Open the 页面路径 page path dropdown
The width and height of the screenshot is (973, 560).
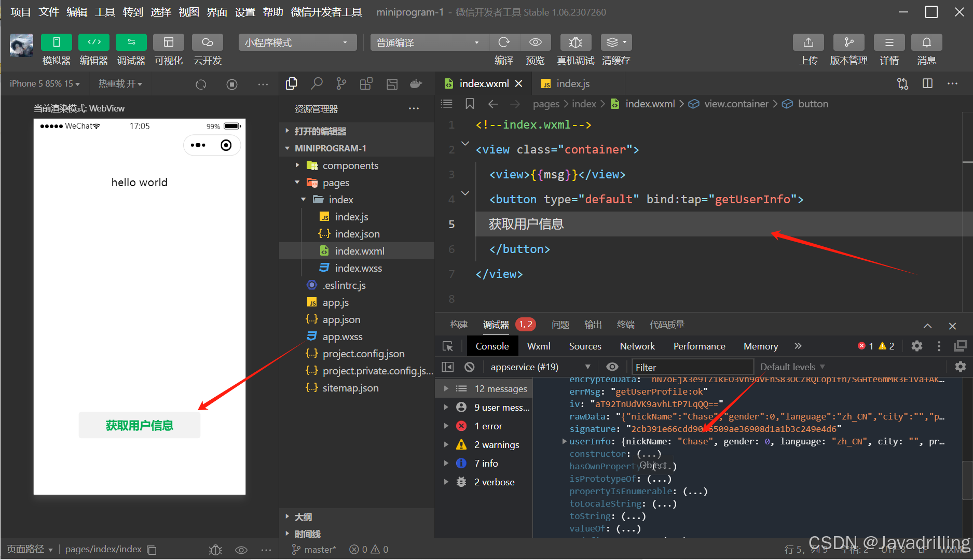30,549
